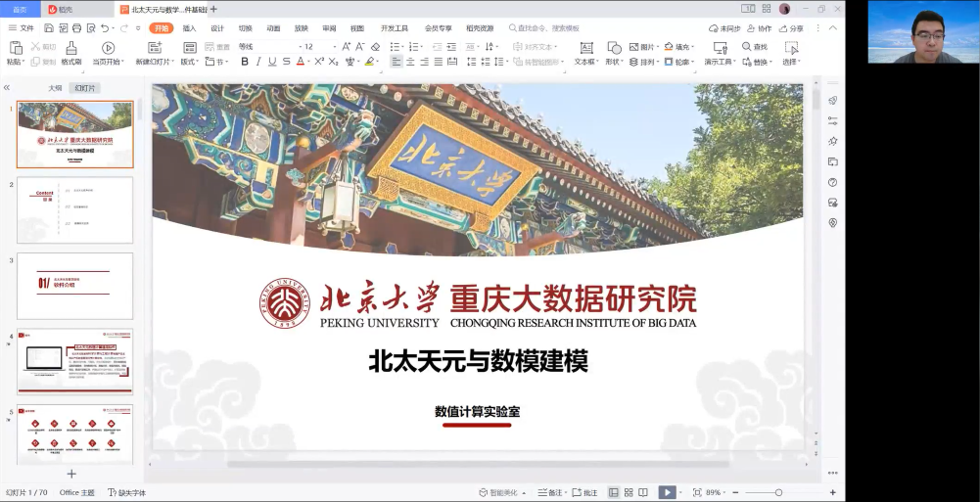Increase font size with A+ icon

coord(347,47)
